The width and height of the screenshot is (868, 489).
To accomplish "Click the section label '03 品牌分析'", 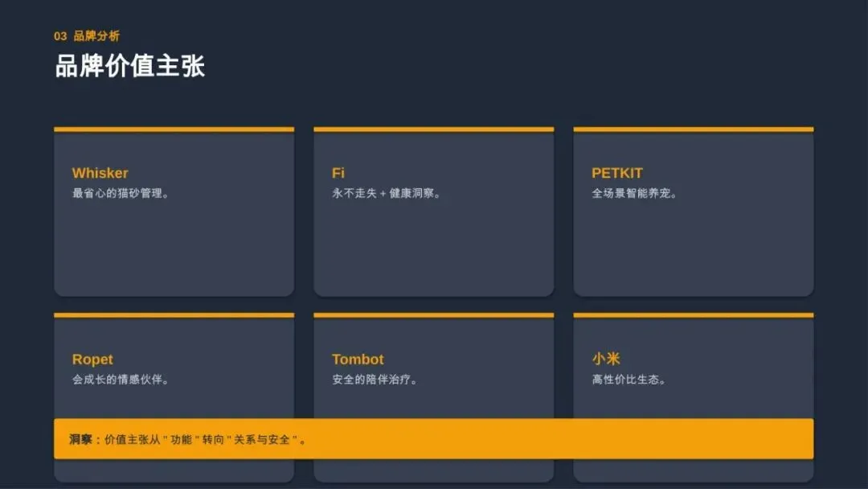I will (87, 36).
